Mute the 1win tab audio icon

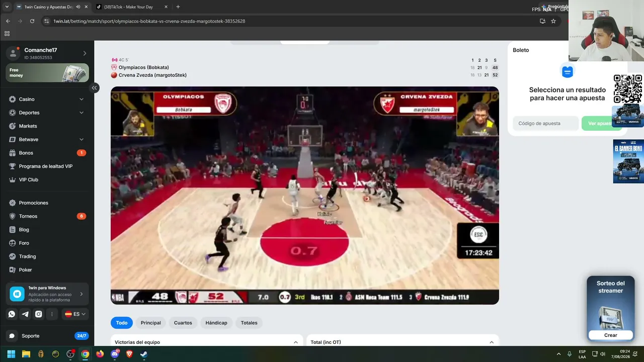[x=78, y=7]
